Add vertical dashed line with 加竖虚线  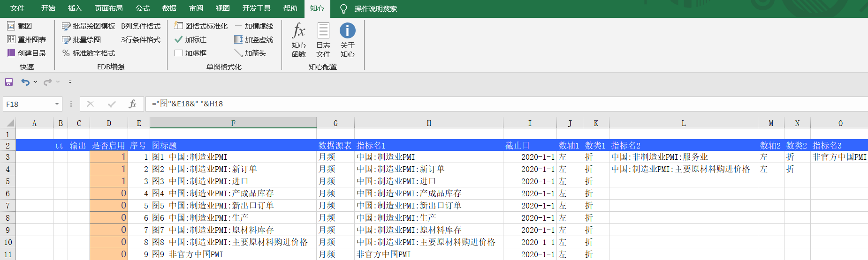pos(254,40)
